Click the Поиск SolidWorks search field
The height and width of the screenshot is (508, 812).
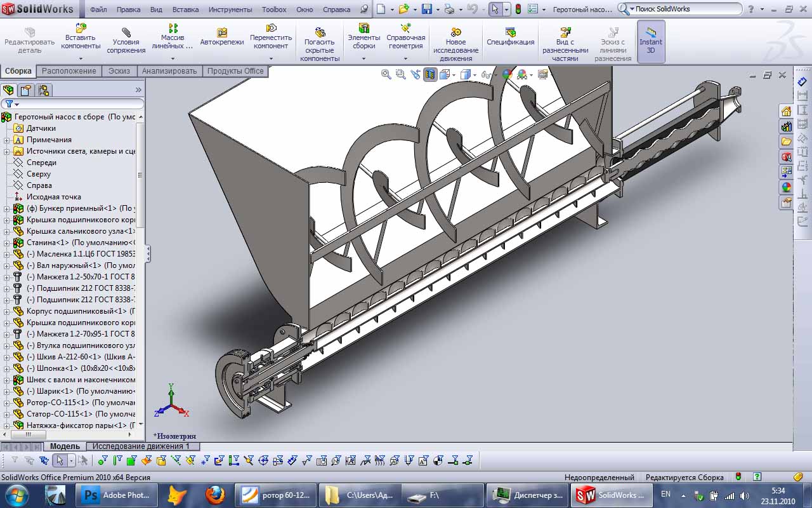click(x=686, y=9)
